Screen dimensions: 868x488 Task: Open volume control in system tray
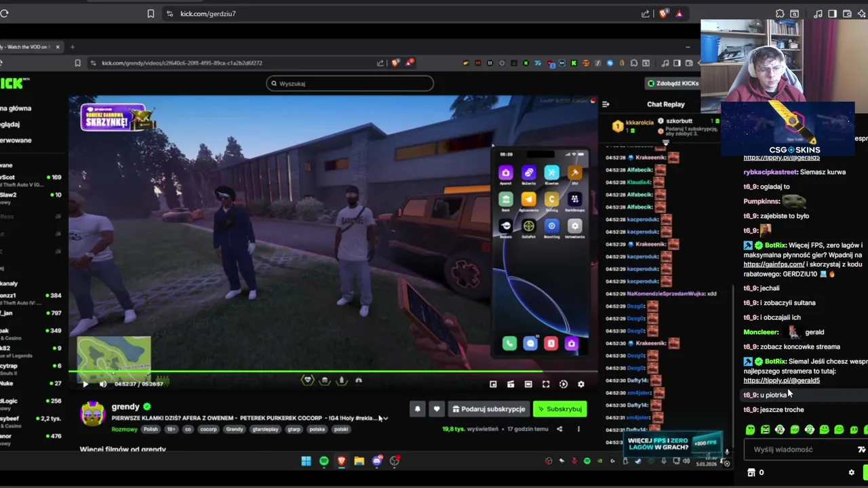[686, 461]
